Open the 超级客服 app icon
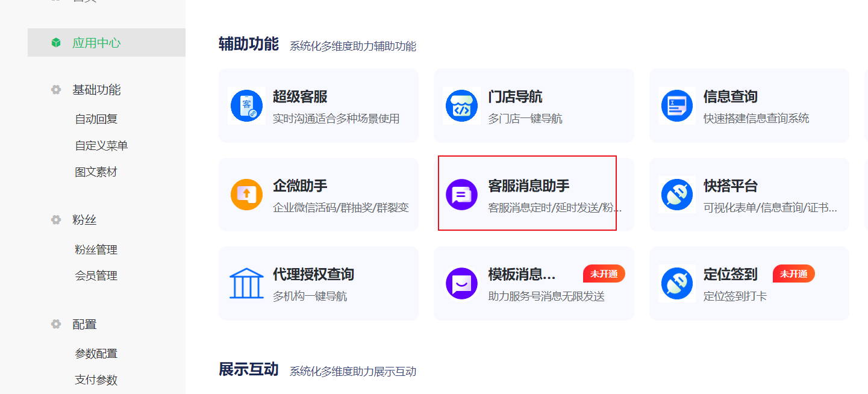This screenshot has width=868, height=394. pyautogui.click(x=247, y=105)
